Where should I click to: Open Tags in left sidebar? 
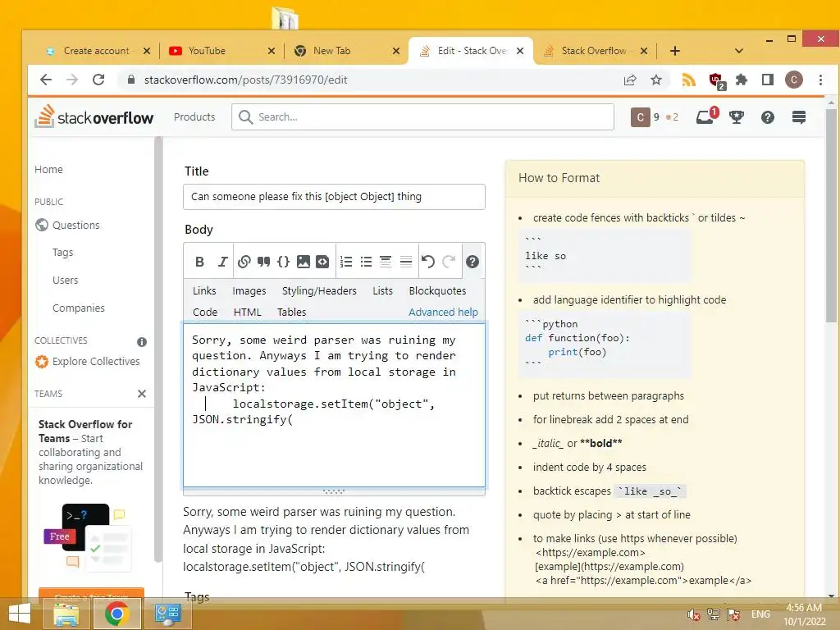(62, 253)
